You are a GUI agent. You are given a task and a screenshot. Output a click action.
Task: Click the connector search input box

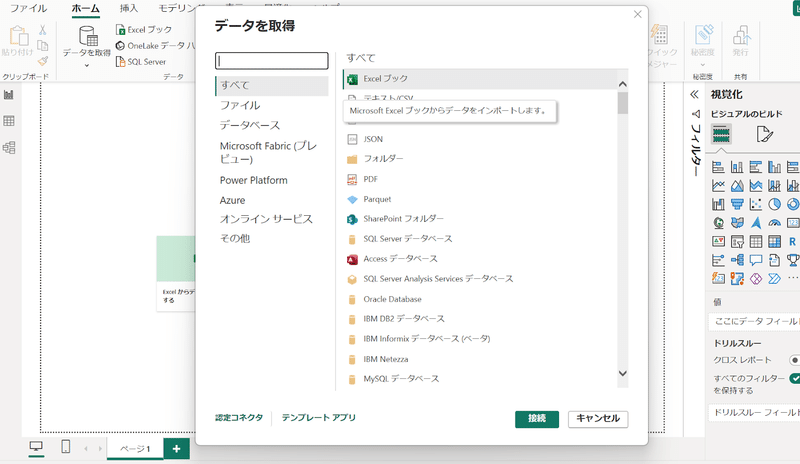click(x=271, y=61)
